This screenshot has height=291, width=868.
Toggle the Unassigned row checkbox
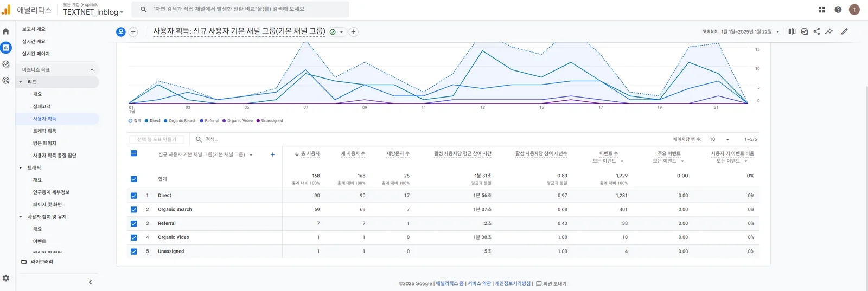click(x=134, y=251)
